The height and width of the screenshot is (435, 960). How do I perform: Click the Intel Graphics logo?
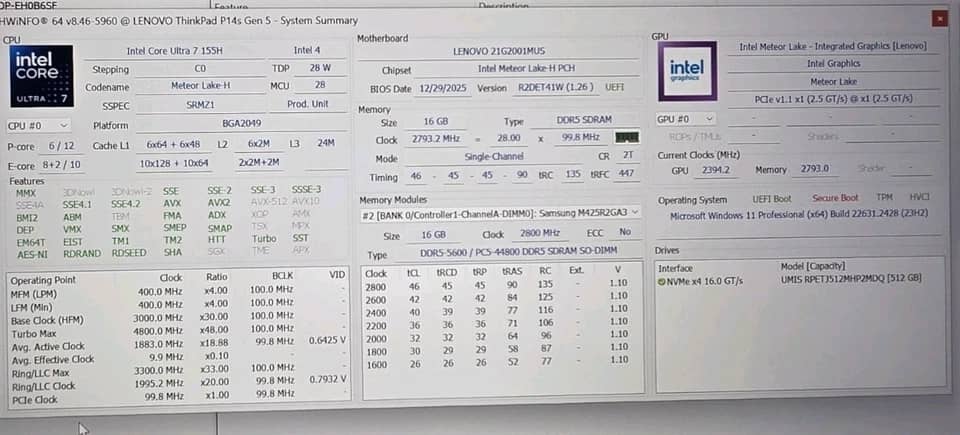(687, 71)
